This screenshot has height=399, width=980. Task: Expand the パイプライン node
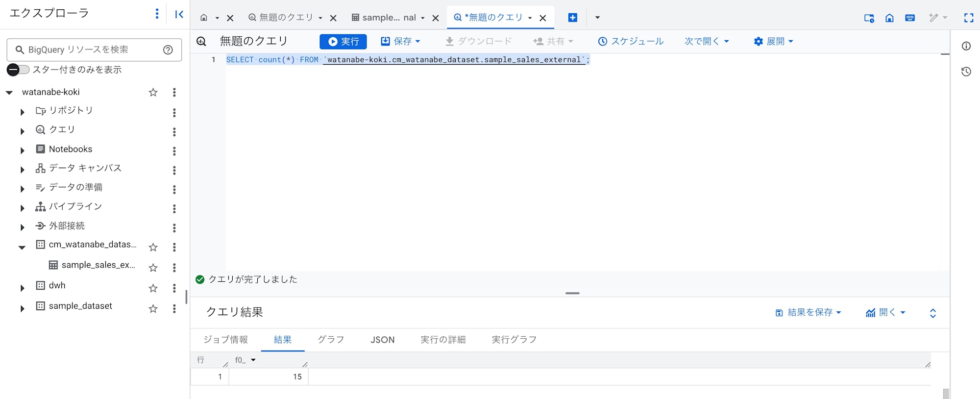[x=22, y=208]
